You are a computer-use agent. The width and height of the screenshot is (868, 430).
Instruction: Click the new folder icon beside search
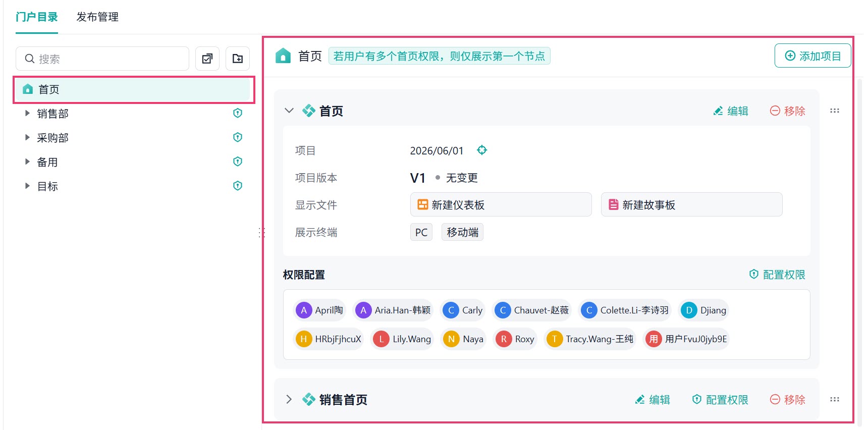click(x=238, y=59)
